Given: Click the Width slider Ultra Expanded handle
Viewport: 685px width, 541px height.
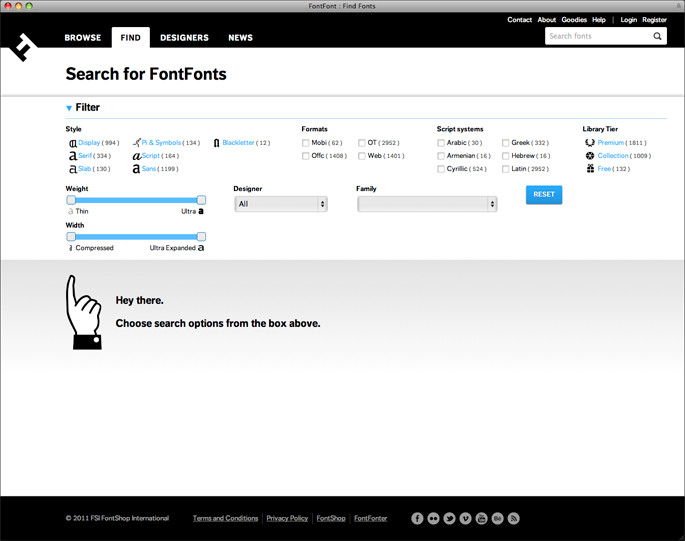Looking at the screenshot, I should 201,237.
